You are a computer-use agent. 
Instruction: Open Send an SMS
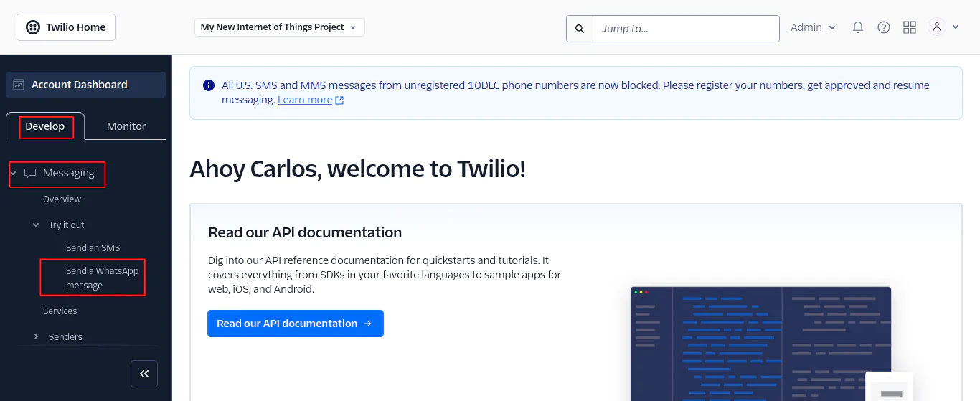[x=93, y=248]
